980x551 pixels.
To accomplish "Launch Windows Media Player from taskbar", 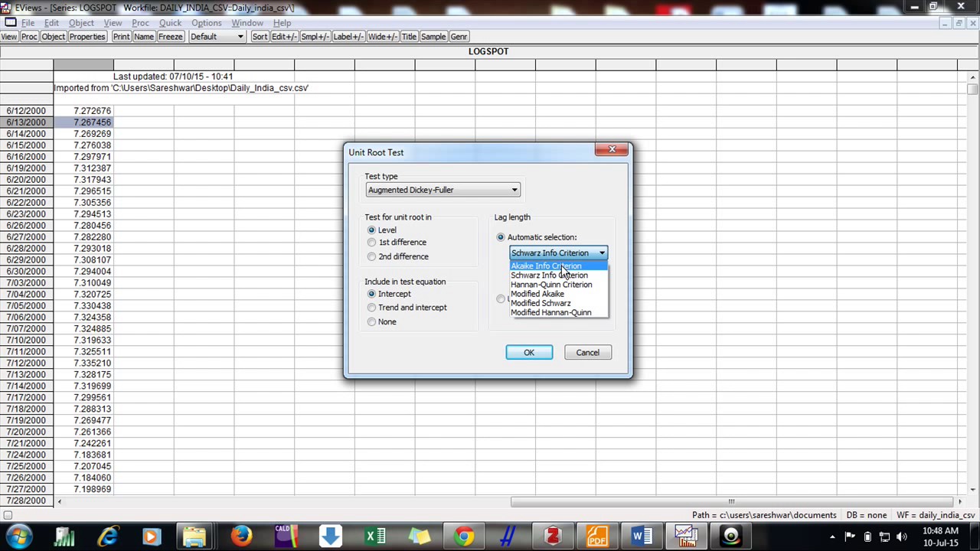I will (150, 536).
